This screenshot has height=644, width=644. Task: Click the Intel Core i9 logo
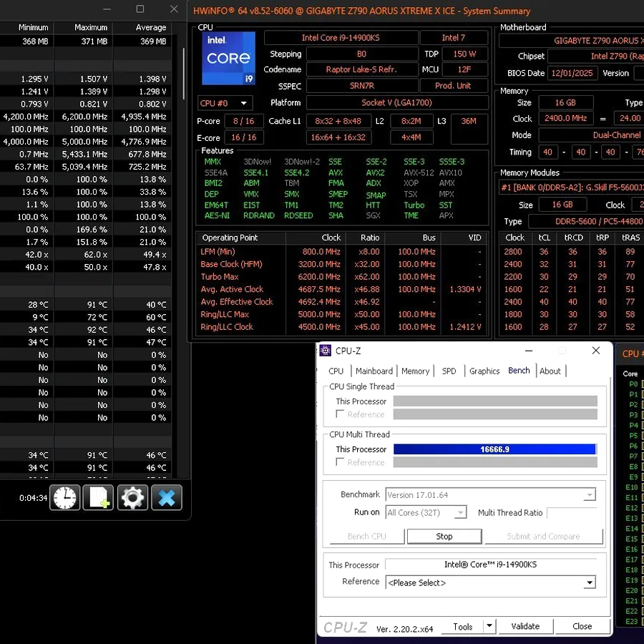[228, 58]
